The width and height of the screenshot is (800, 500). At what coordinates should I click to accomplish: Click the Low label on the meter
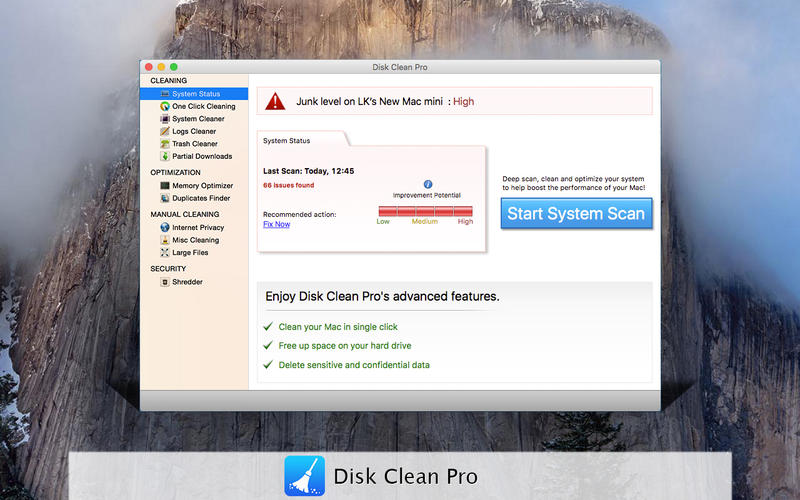point(383,221)
